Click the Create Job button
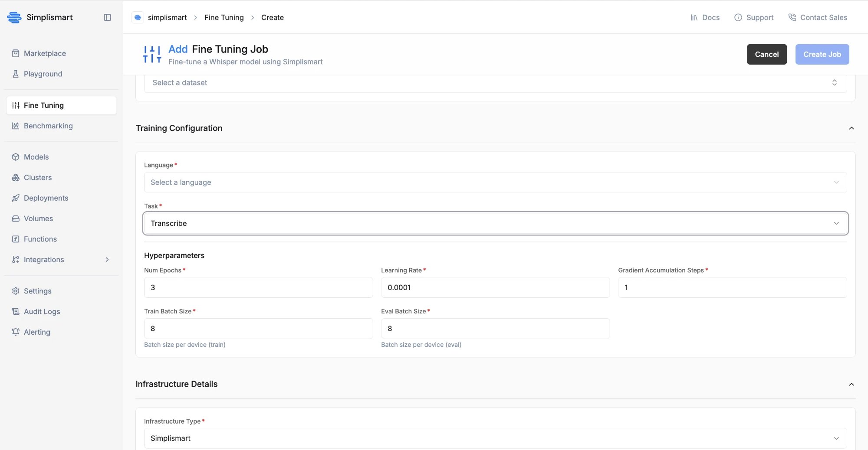This screenshot has height=450, width=868. (822, 54)
